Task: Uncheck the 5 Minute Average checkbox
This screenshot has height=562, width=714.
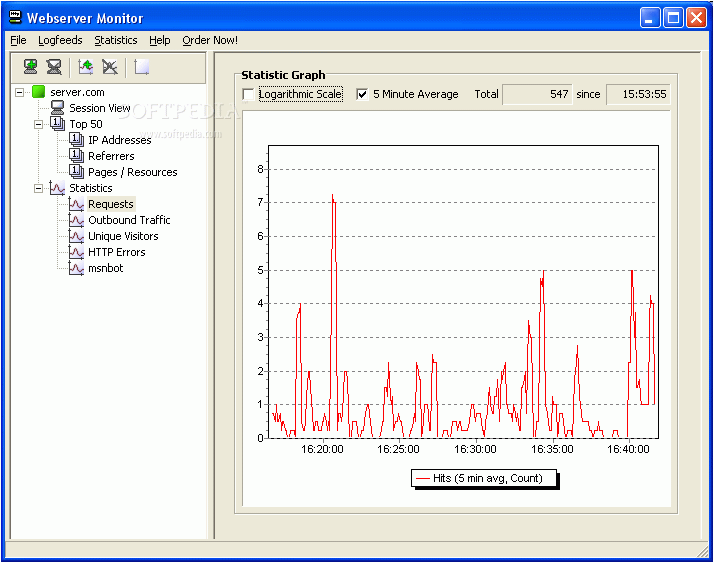Action: coord(362,94)
